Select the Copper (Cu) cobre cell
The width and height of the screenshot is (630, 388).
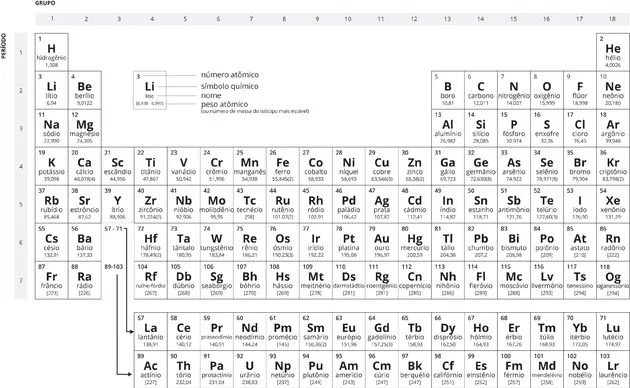tap(382, 166)
